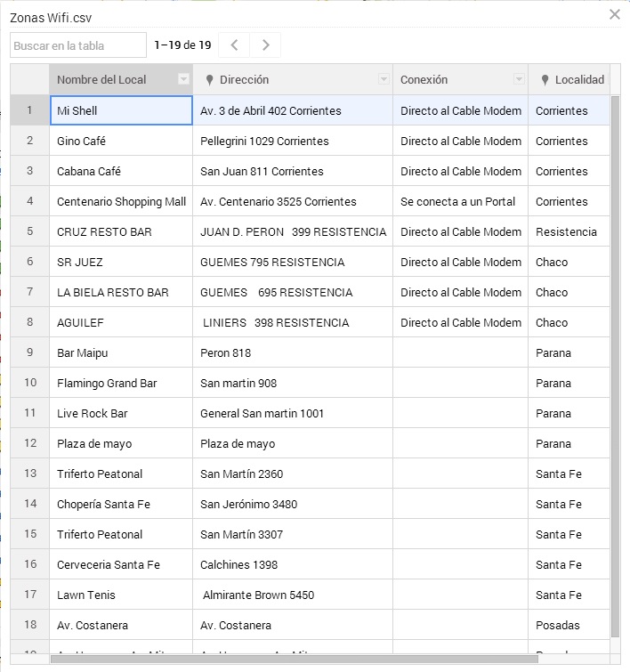Image resolution: width=630 pixels, height=672 pixels.
Task: Click the Localidad column location pin icon
Action: (x=545, y=80)
